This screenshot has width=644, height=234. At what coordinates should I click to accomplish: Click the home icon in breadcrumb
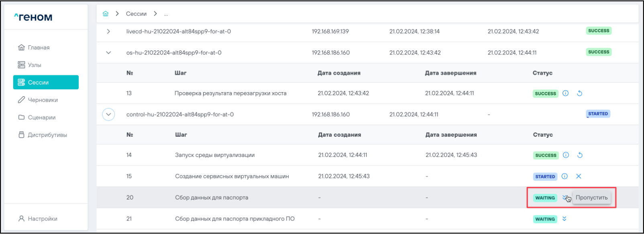coord(106,14)
